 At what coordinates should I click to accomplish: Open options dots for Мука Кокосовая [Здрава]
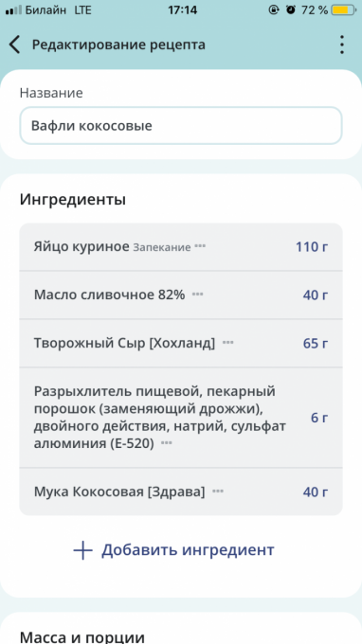(218, 492)
